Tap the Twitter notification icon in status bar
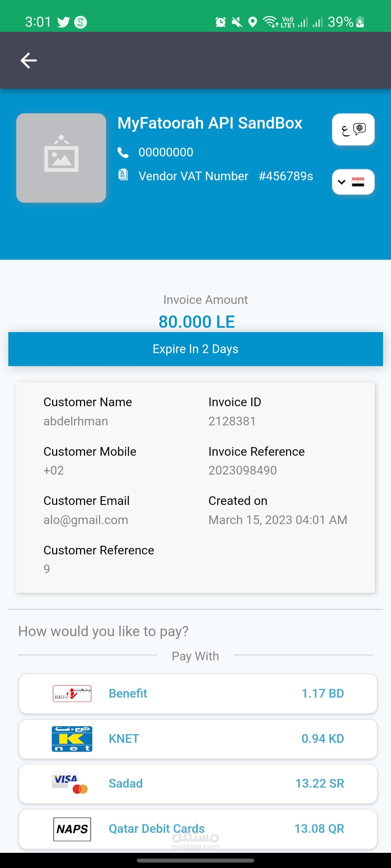Image resolution: width=391 pixels, height=868 pixels. [63, 22]
